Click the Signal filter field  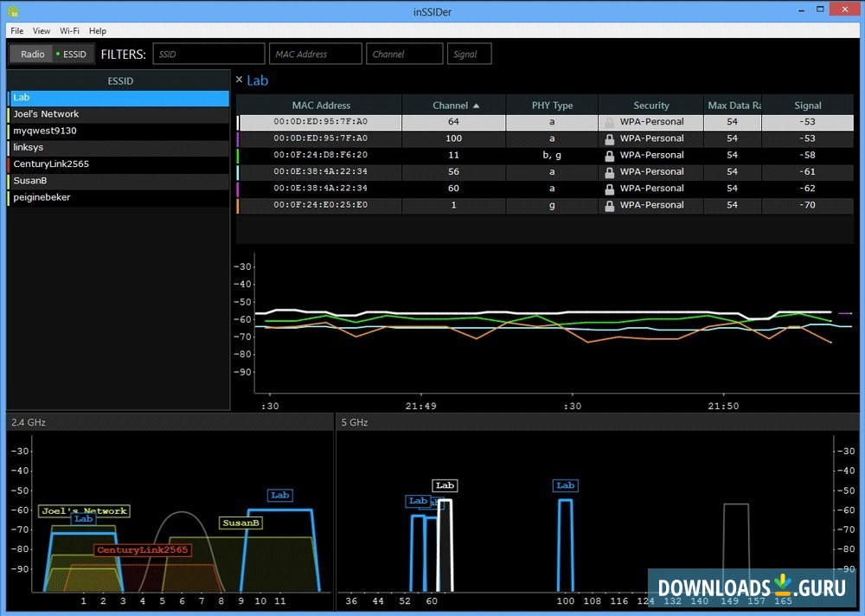point(469,53)
